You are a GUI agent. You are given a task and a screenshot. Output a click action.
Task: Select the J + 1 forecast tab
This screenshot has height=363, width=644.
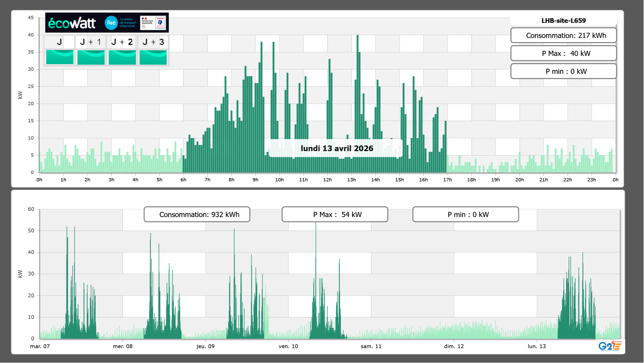(x=91, y=42)
